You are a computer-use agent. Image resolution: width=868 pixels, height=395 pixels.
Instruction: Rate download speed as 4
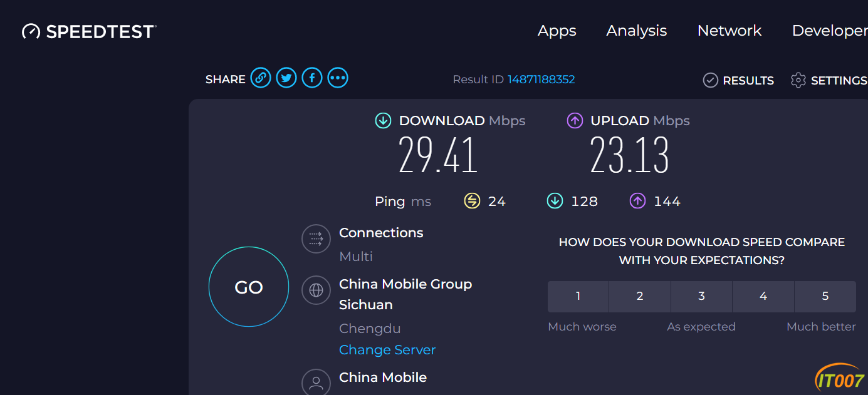pos(763,296)
